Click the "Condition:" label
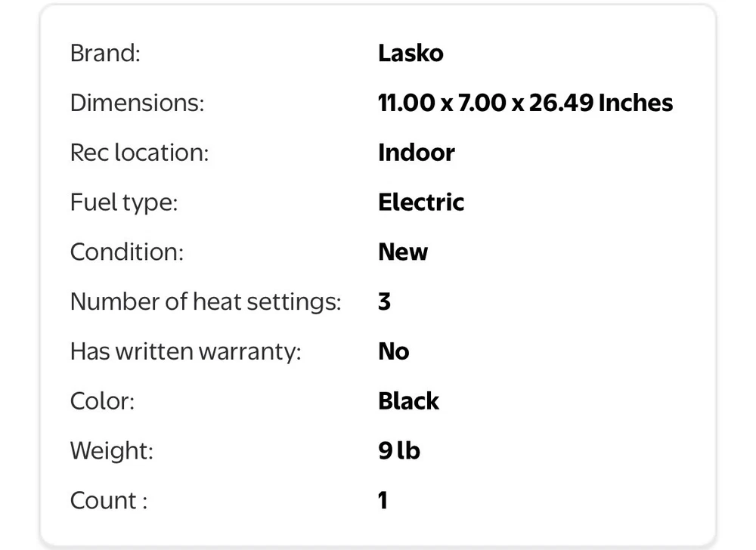This screenshot has width=756, height=550. pyautogui.click(x=127, y=252)
